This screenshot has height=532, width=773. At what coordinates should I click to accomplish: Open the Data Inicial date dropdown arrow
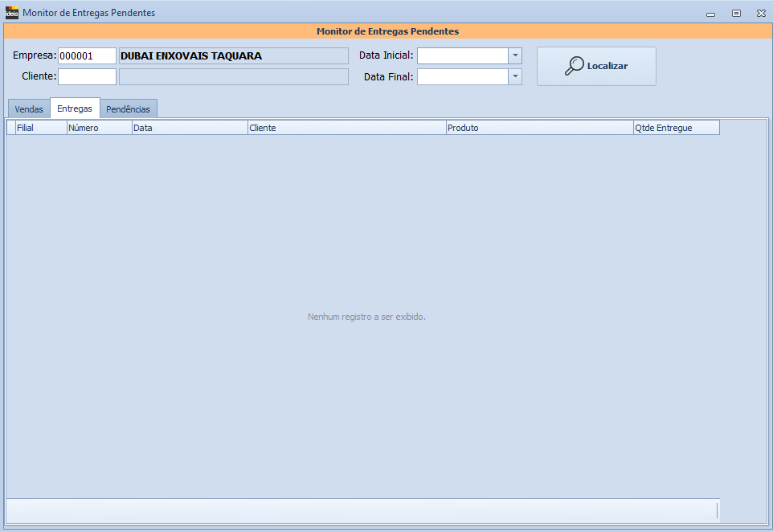coord(515,56)
